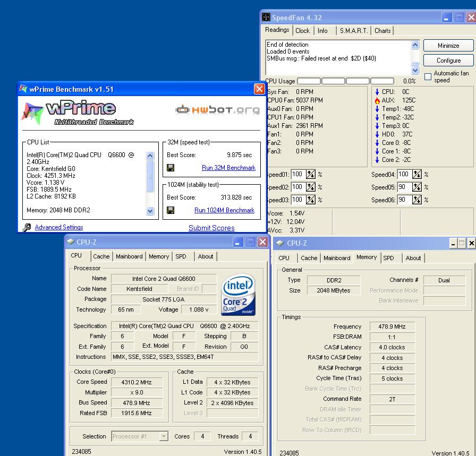Open the Charts tab in SpeedFan
Screen dimensions: 476x456
[382, 31]
